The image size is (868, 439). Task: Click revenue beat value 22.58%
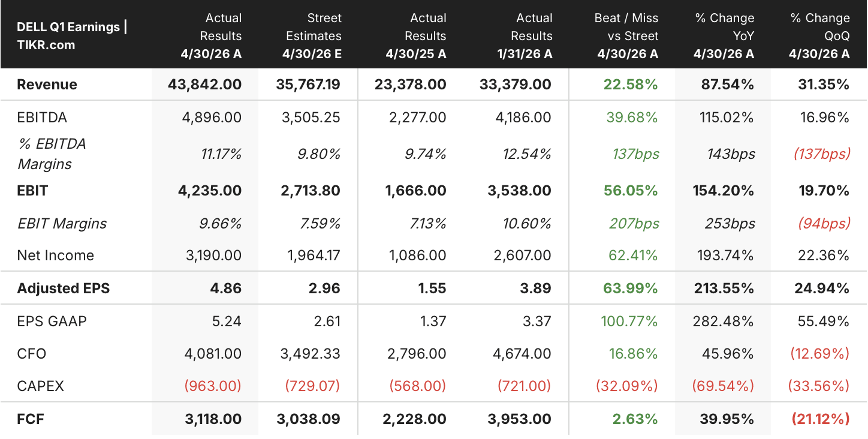(631, 85)
